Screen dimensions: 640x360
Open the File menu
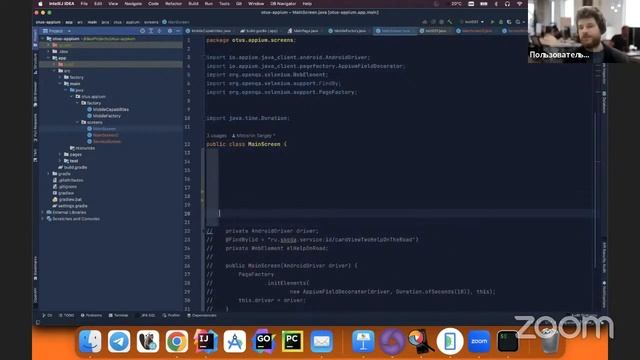[x=84, y=4]
